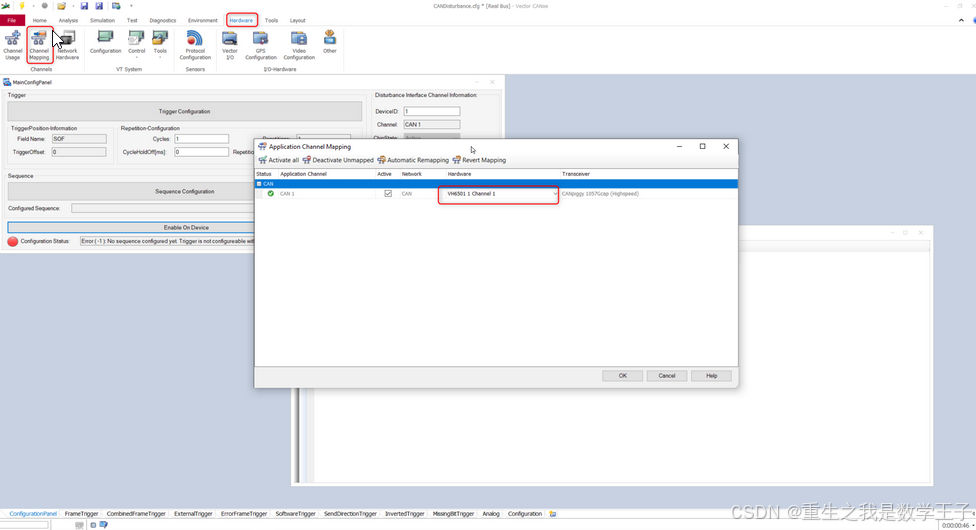Open Channel Usage in ribbon
976x530 pixels.
(12, 45)
